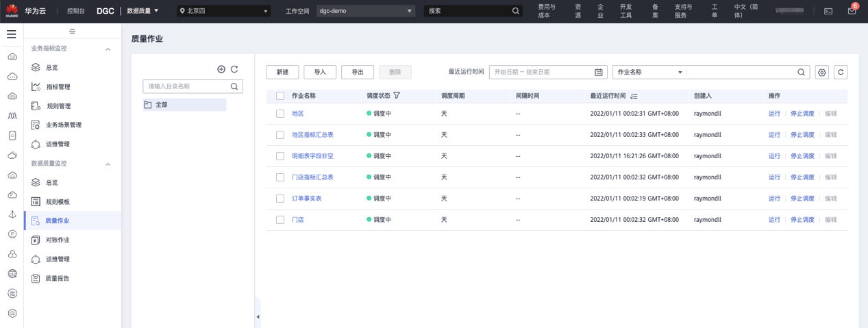Sort by 最近运行时间 column

(x=634, y=97)
